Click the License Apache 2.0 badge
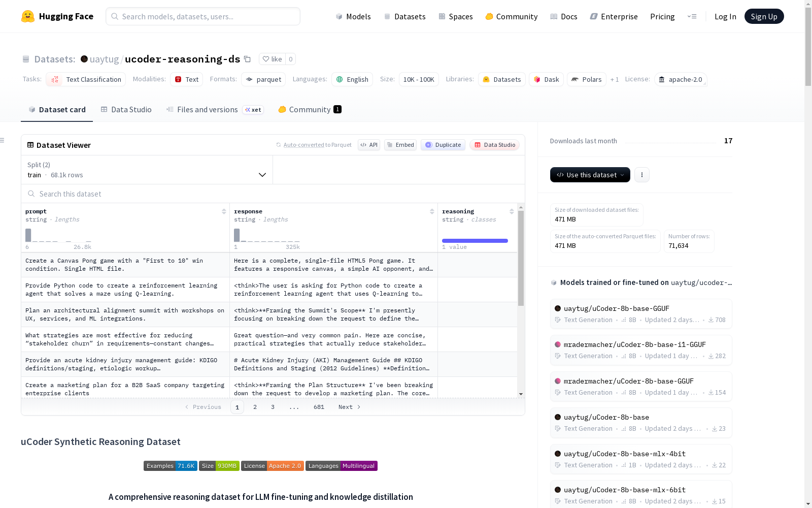 [273, 466]
